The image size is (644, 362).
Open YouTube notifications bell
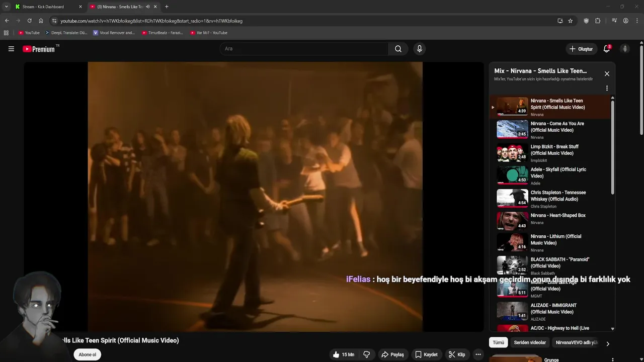(x=607, y=49)
